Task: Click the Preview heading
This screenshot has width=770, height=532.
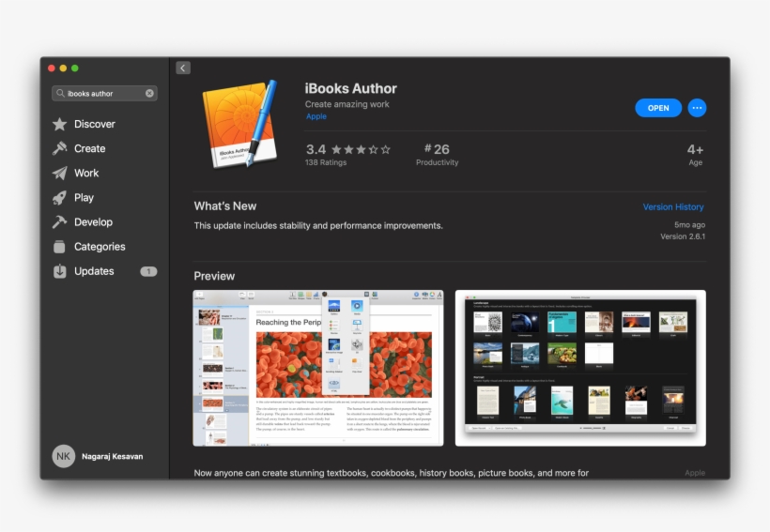Action: point(214,276)
